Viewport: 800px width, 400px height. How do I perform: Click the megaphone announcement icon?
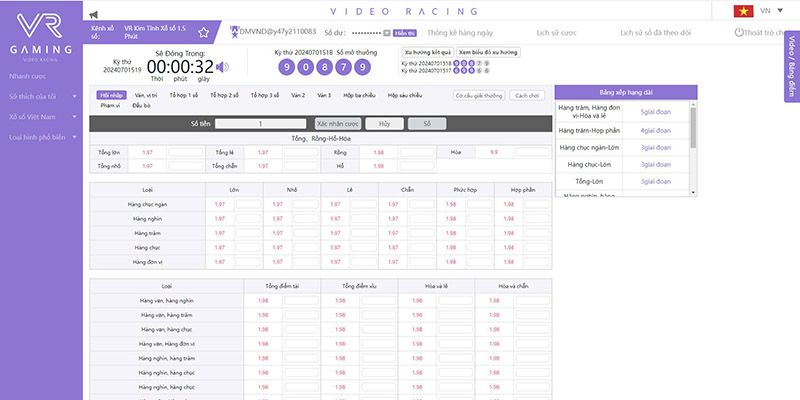click(93, 15)
